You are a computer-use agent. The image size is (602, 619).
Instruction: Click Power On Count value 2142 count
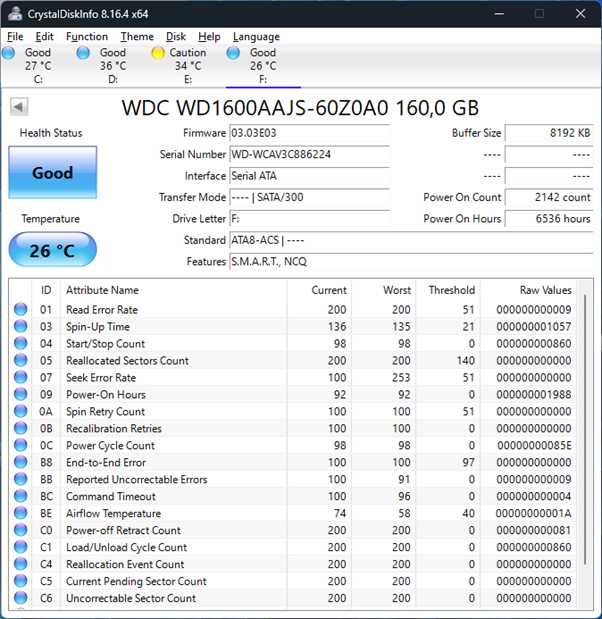[x=549, y=197]
